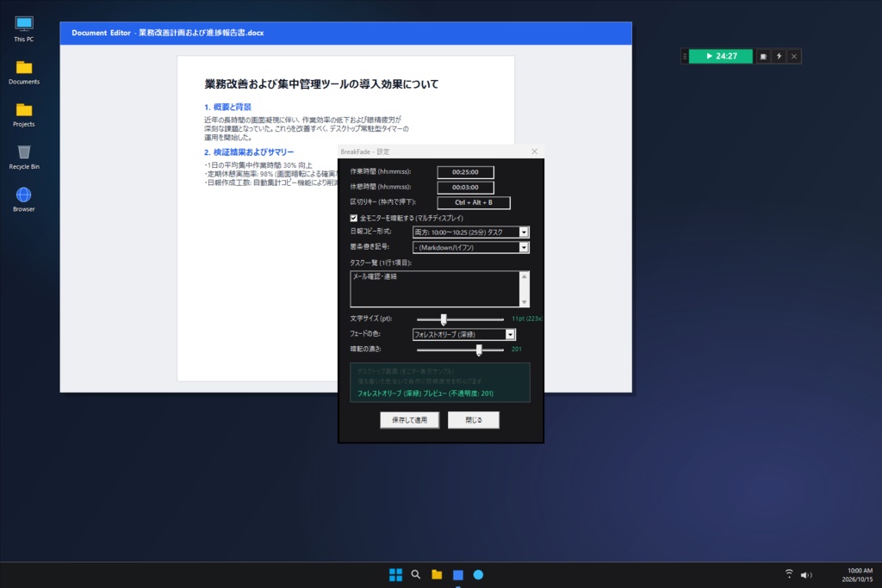Screen dimensions: 882x588
Task: Open the Browser desktop icon
Action: (x=23, y=200)
